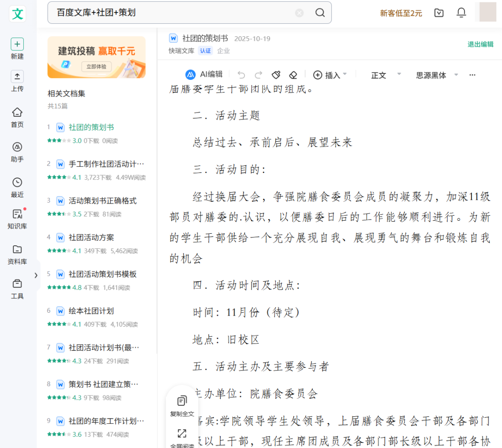The image size is (502, 448).
Task: Select the format painter brush icon
Action: pos(276,75)
